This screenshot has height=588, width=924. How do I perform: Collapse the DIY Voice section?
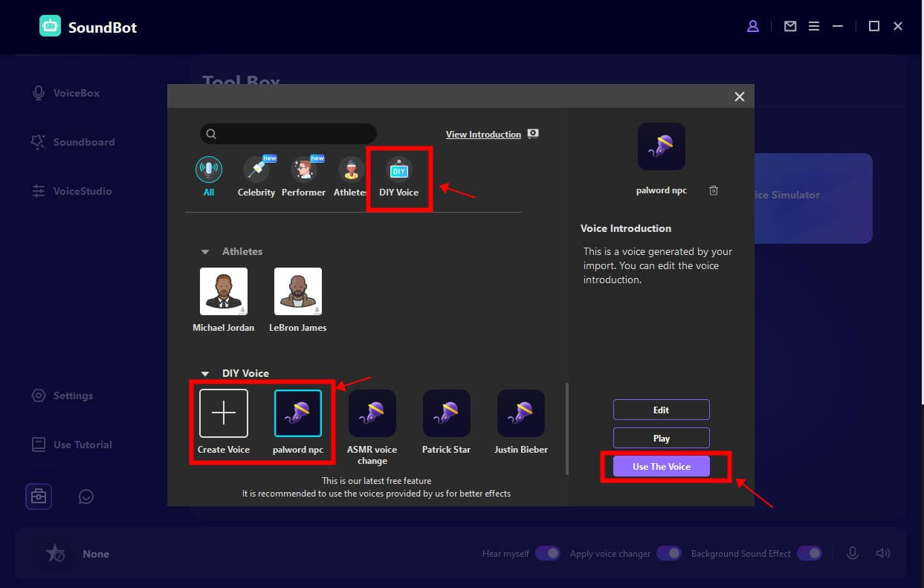(206, 373)
